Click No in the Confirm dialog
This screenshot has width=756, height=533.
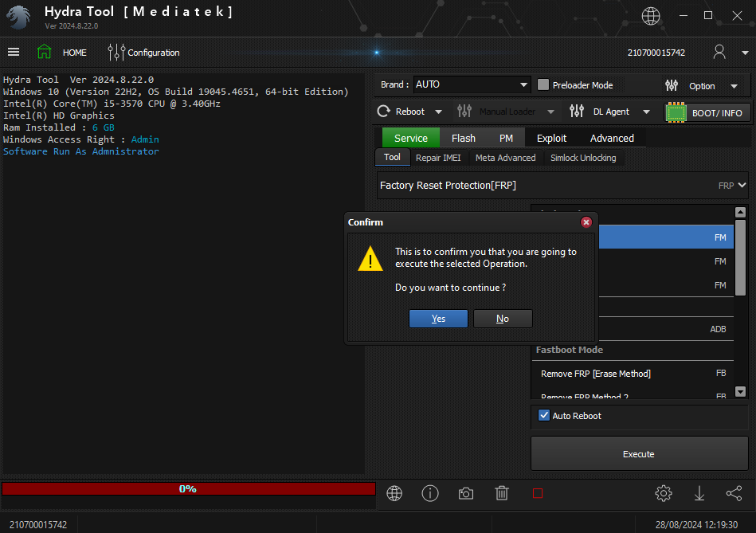[x=503, y=319]
